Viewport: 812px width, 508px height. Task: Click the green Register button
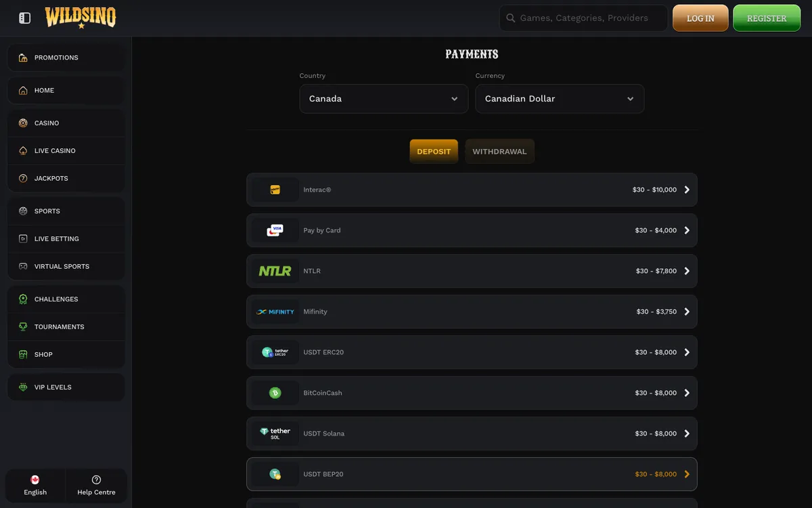coord(767,18)
